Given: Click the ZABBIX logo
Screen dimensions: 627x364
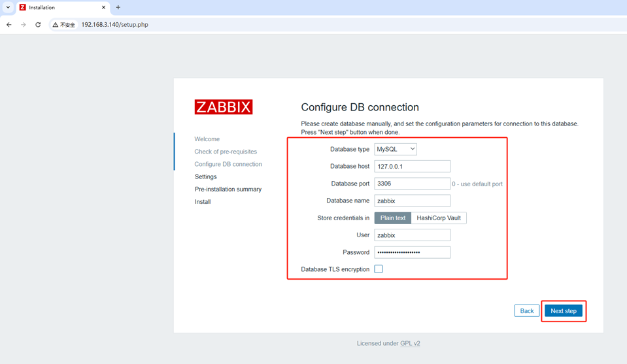Looking at the screenshot, I should pyautogui.click(x=224, y=107).
